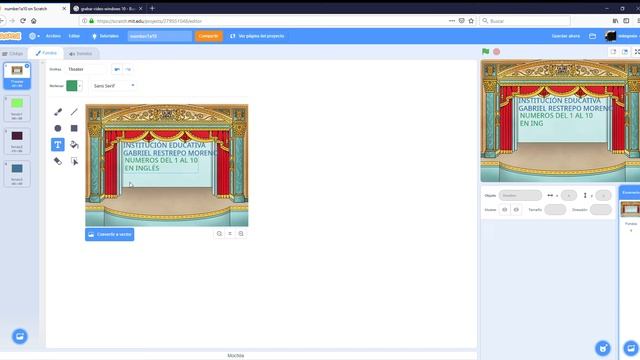
Task: Reload the page in browser
Action: click(x=23, y=21)
